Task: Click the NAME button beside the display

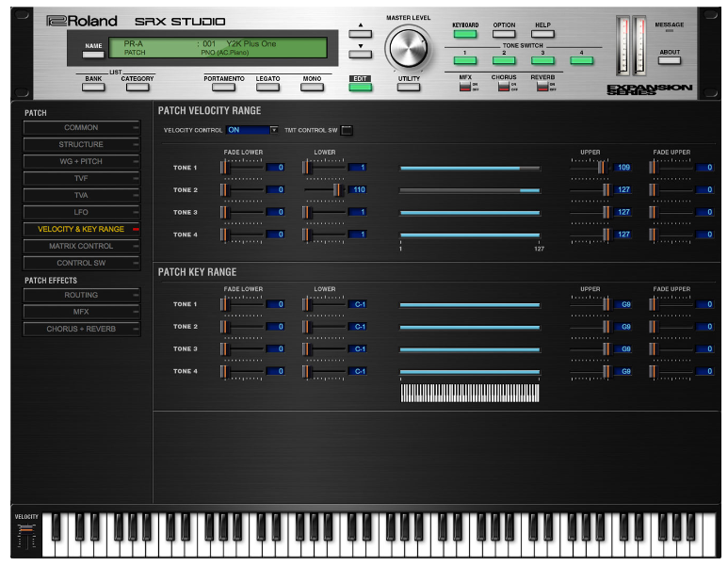Action: tap(93, 55)
